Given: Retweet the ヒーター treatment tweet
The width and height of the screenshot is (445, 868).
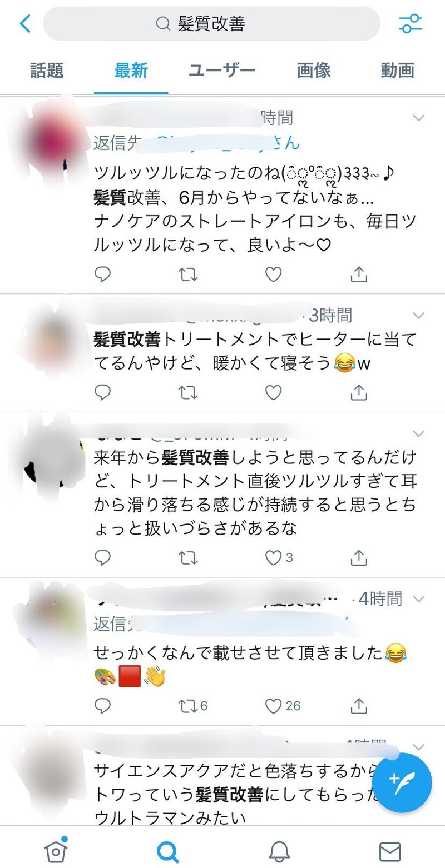Looking at the screenshot, I should click(188, 392).
